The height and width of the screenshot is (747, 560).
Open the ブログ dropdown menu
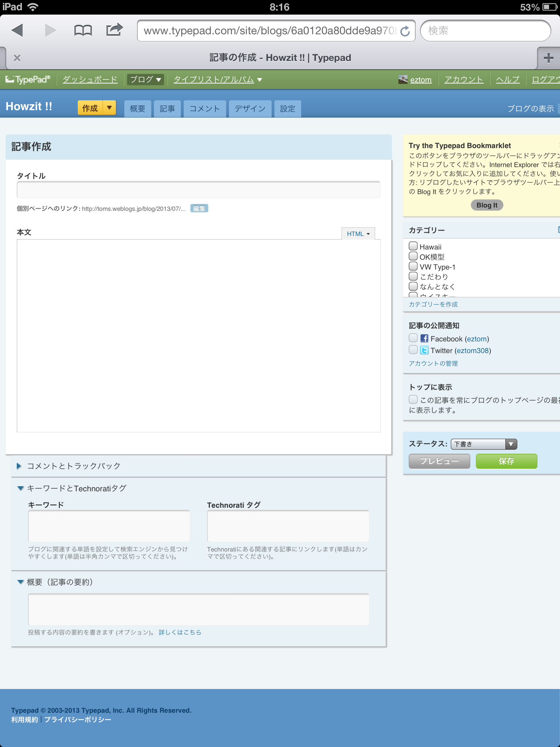tap(145, 79)
